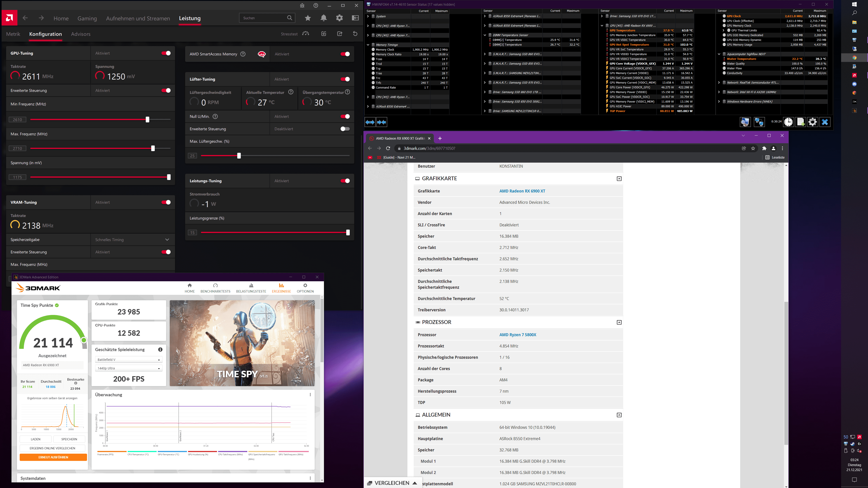
Task: Expand Windows Hardware Errors (WHEA) group
Action: pos(719,101)
